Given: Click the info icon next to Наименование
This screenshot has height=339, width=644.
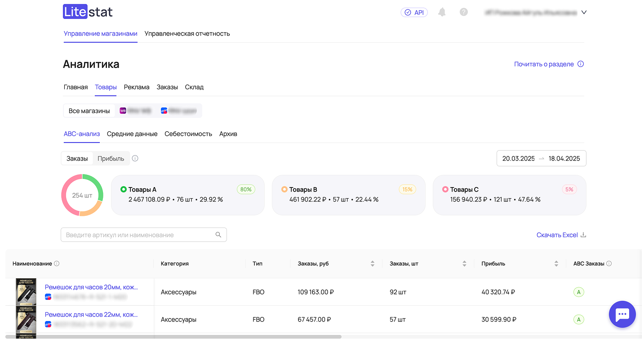Looking at the screenshot, I should coord(57,263).
